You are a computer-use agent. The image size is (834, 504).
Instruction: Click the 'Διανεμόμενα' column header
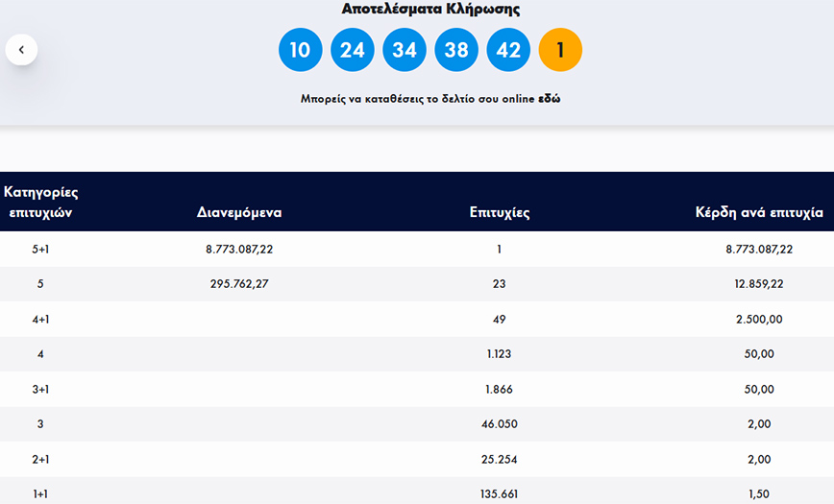(239, 212)
